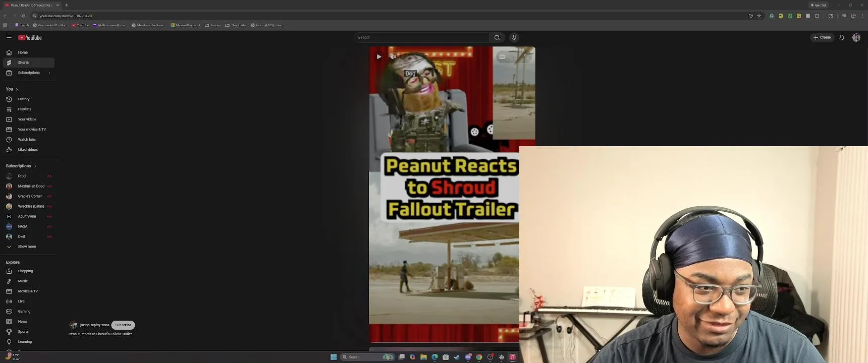The height and width of the screenshot is (363, 868).
Task: Subscribe to @zipp-replay-zone
Action: [x=123, y=325]
